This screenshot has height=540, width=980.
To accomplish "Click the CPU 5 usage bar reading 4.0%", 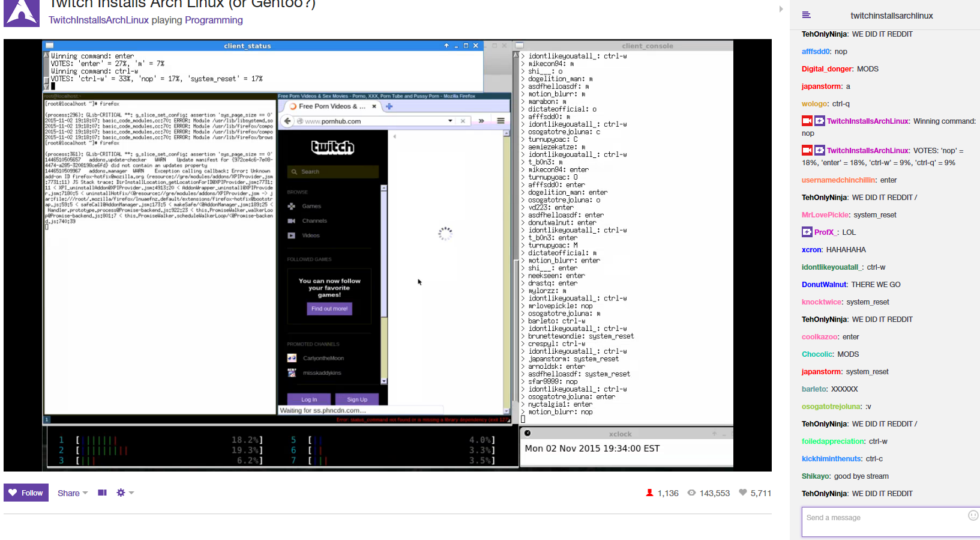I will click(401, 440).
